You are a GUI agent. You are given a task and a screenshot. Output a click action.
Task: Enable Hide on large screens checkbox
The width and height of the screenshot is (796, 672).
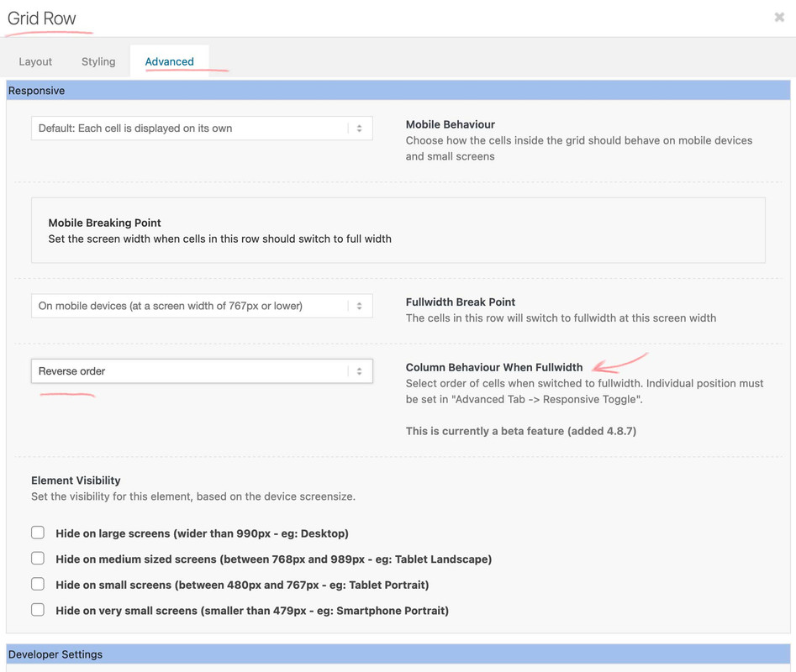pos(38,533)
